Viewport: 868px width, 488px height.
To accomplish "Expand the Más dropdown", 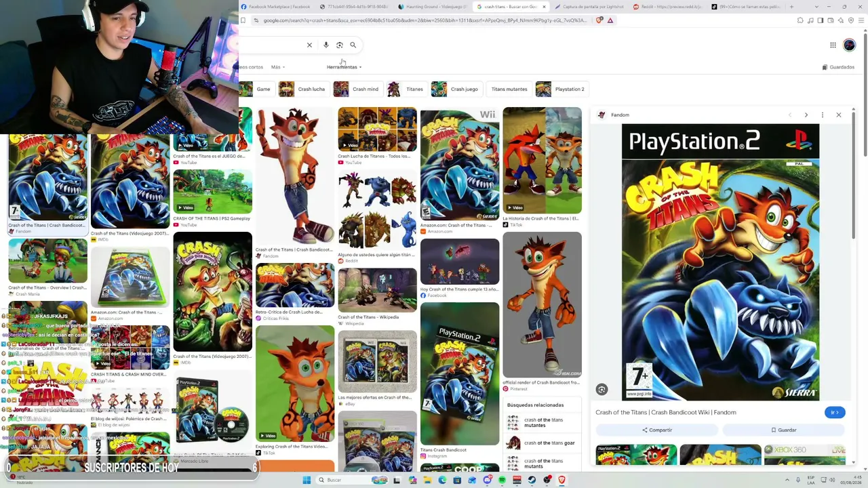I will (x=278, y=67).
